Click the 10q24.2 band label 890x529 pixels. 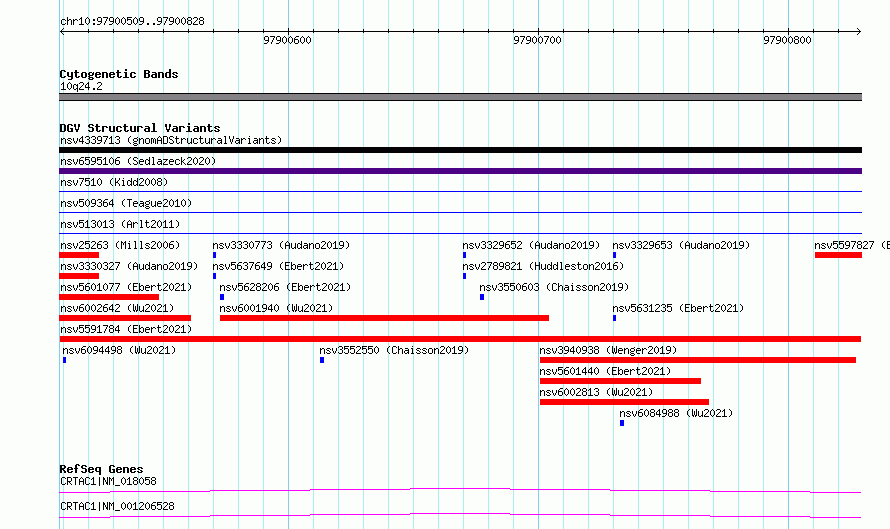tap(81, 86)
